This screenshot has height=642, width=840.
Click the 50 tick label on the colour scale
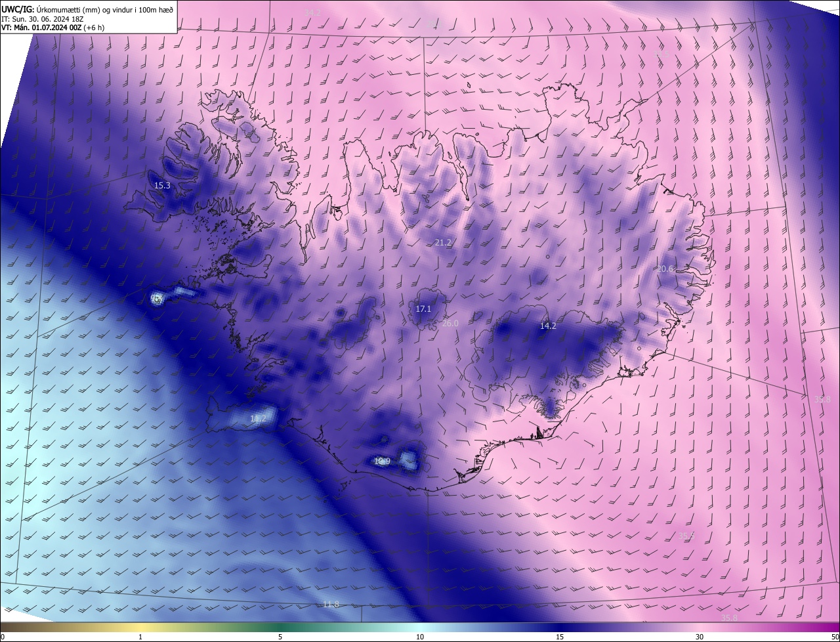tap(835, 637)
